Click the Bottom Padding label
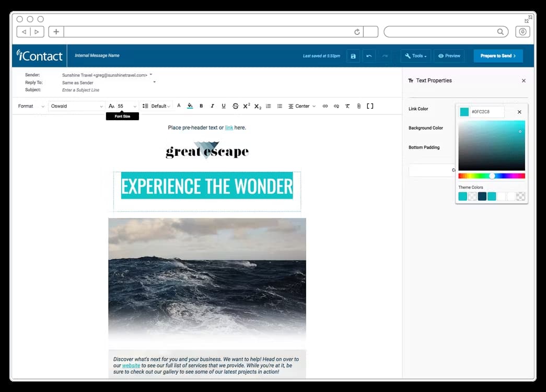Viewport: 546px width, 392px height. [x=424, y=147]
